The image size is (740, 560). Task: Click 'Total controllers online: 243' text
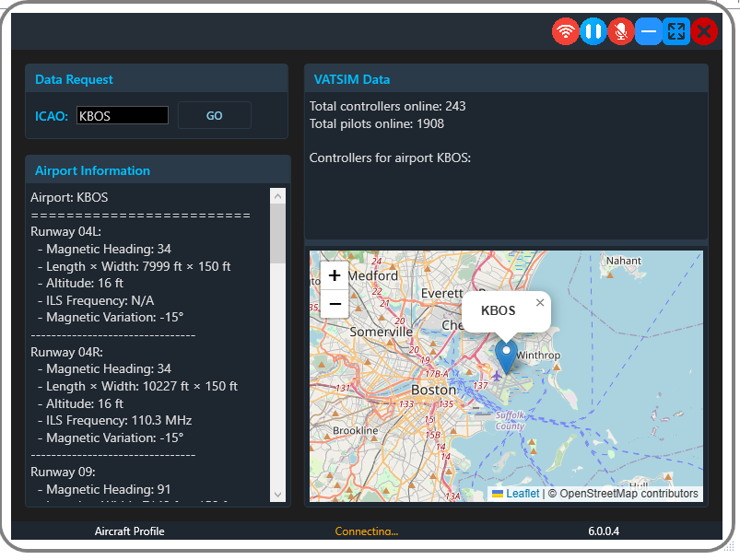point(387,106)
